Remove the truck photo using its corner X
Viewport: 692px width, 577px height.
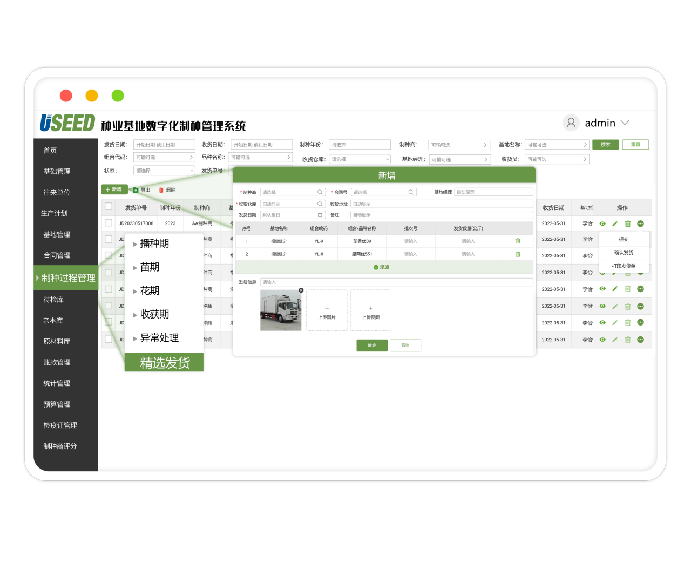point(301,291)
